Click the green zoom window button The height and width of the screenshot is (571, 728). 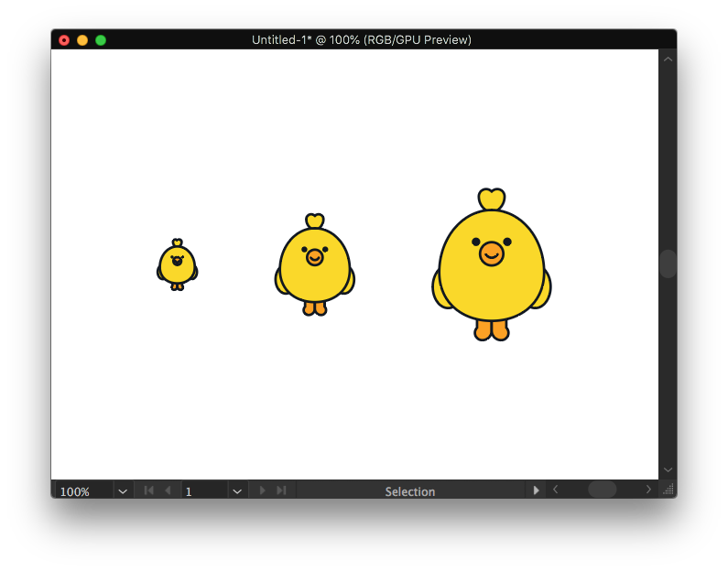(101, 40)
